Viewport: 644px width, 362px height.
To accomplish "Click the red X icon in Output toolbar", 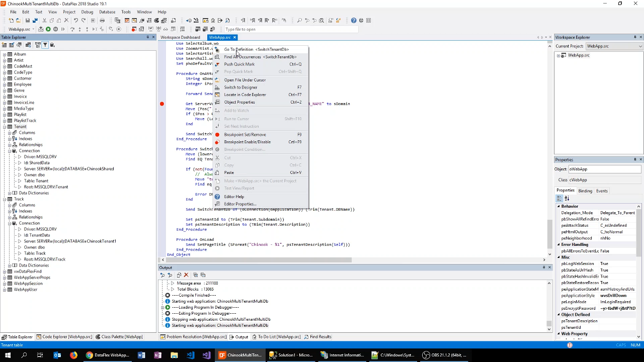I will pyautogui.click(x=186, y=275).
